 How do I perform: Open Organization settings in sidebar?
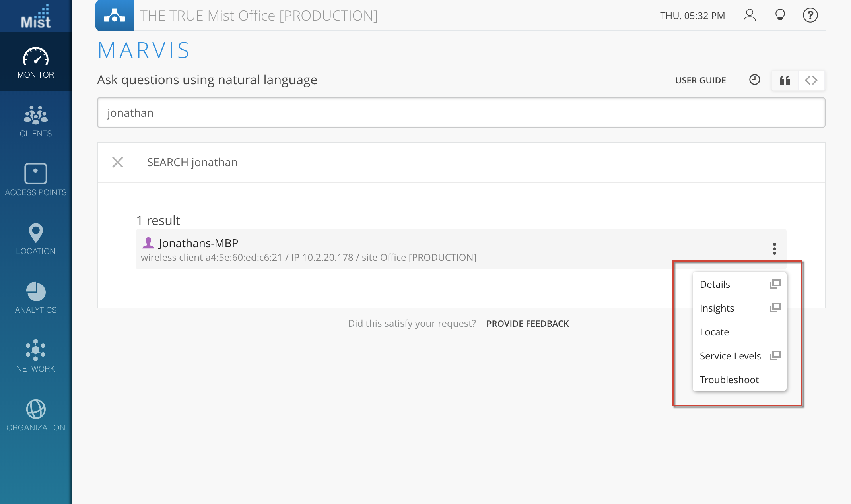pos(36,415)
